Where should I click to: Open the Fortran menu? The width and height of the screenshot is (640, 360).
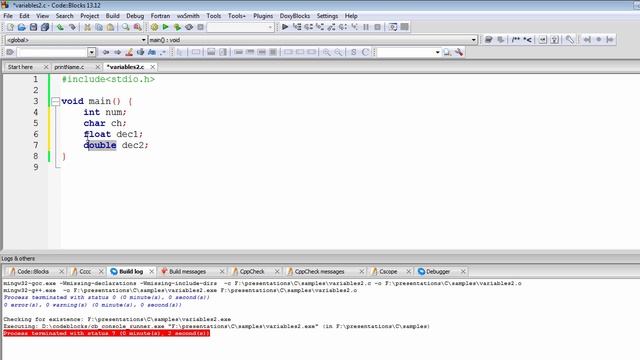160,16
